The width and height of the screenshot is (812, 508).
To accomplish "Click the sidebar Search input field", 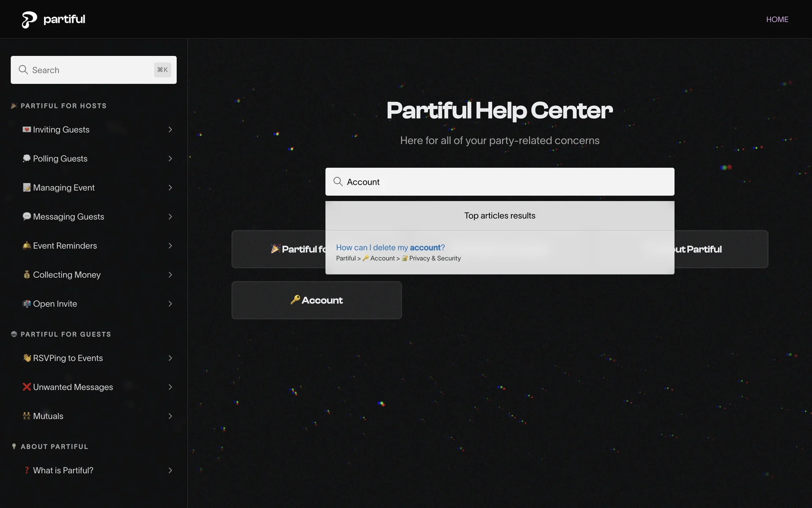I will tap(91, 70).
